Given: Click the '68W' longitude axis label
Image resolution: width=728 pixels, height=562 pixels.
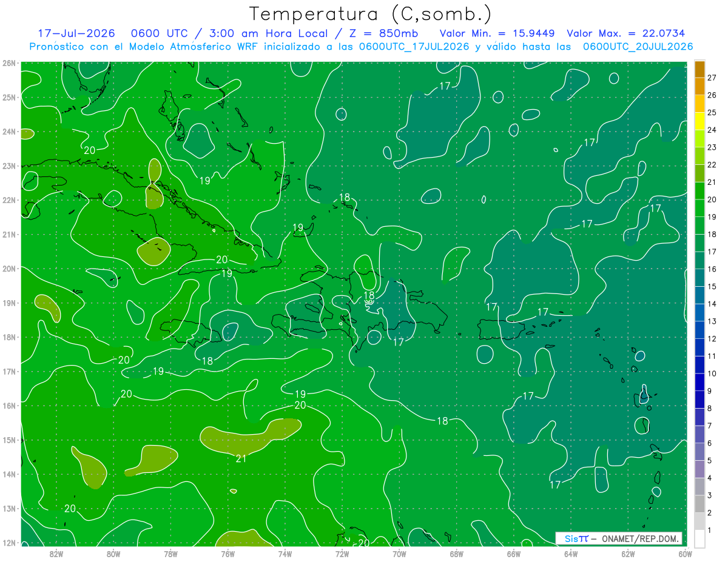Looking at the screenshot, I should (x=457, y=554).
